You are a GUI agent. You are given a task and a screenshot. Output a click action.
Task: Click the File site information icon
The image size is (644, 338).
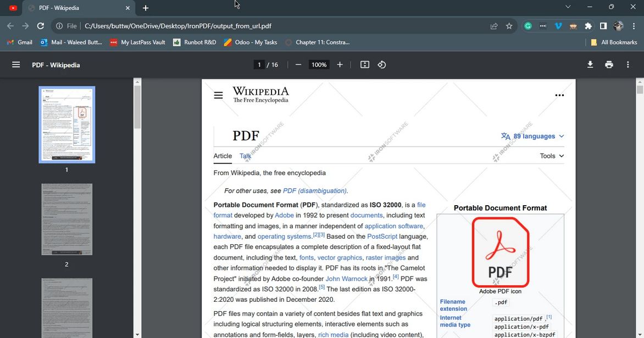pos(66,26)
